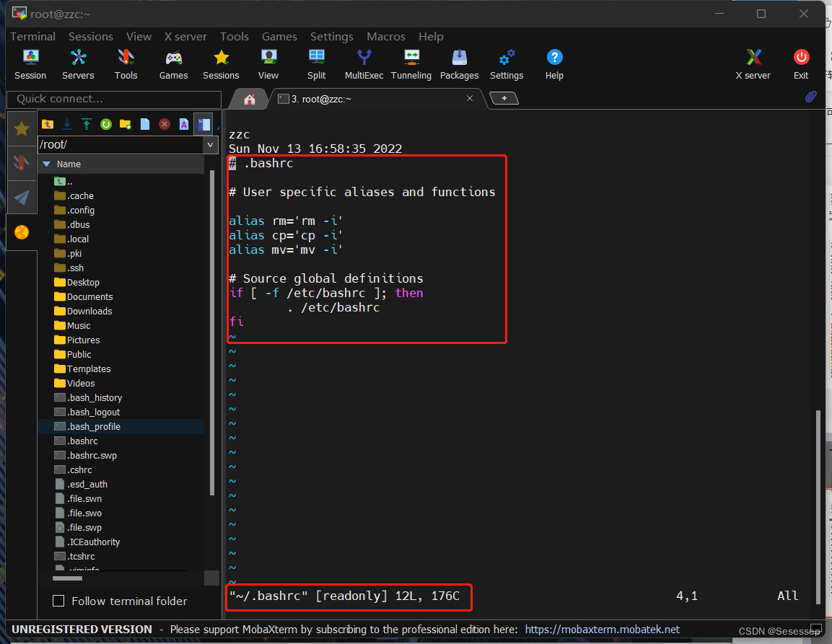Click the Help question mark icon
The width and height of the screenshot is (832, 644).
click(x=554, y=63)
